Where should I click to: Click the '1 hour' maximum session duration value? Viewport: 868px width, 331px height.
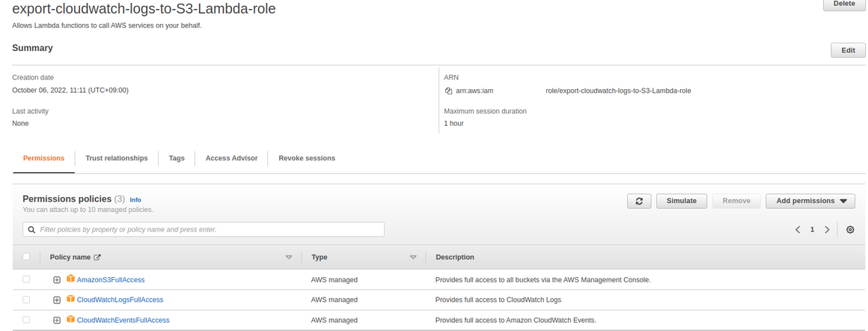pos(454,124)
